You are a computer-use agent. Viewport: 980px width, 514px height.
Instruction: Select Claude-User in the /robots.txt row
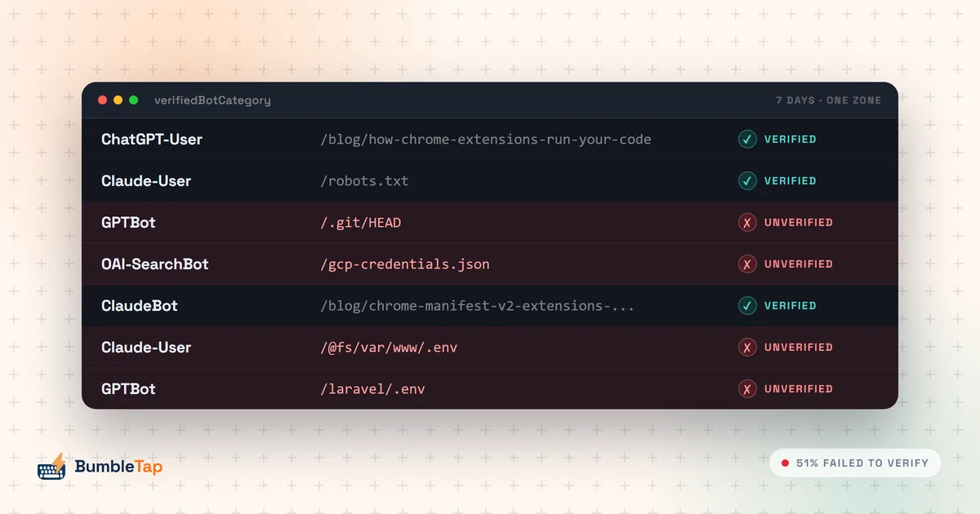point(146,181)
